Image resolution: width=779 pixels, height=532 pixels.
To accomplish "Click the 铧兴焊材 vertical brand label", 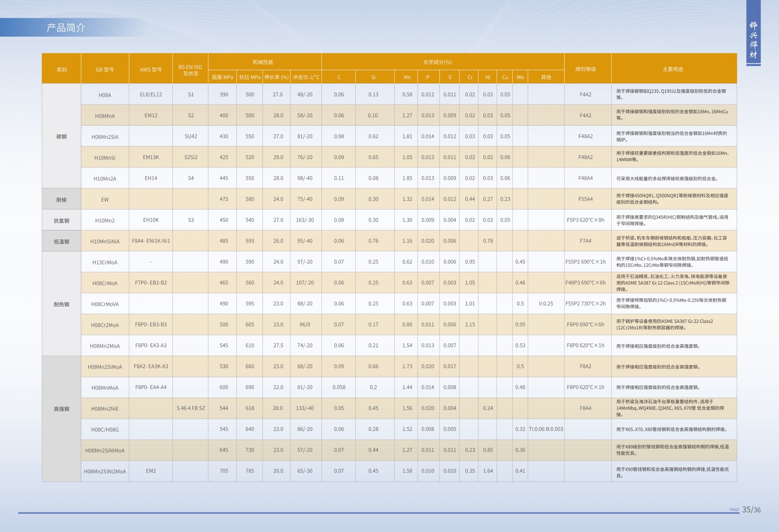I will [753, 40].
